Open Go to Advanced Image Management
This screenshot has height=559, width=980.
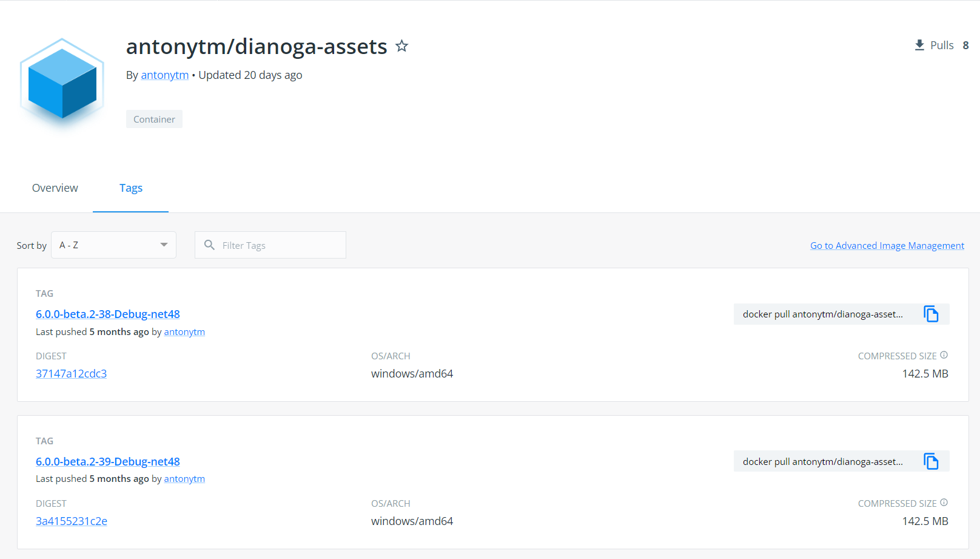coord(887,245)
